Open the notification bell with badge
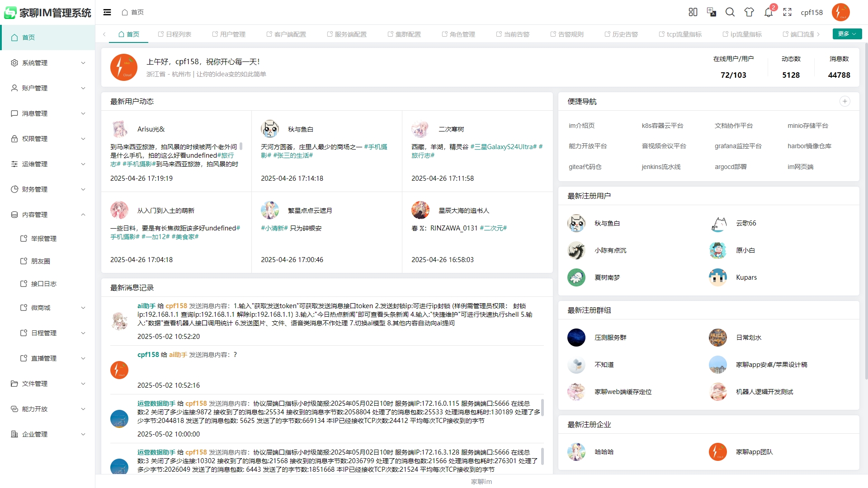 (769, 12)
